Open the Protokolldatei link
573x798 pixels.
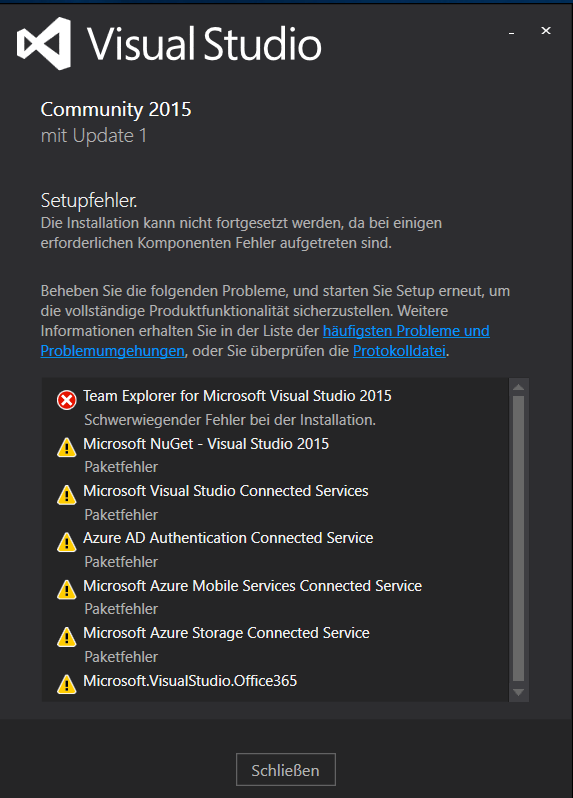(399, 351)
